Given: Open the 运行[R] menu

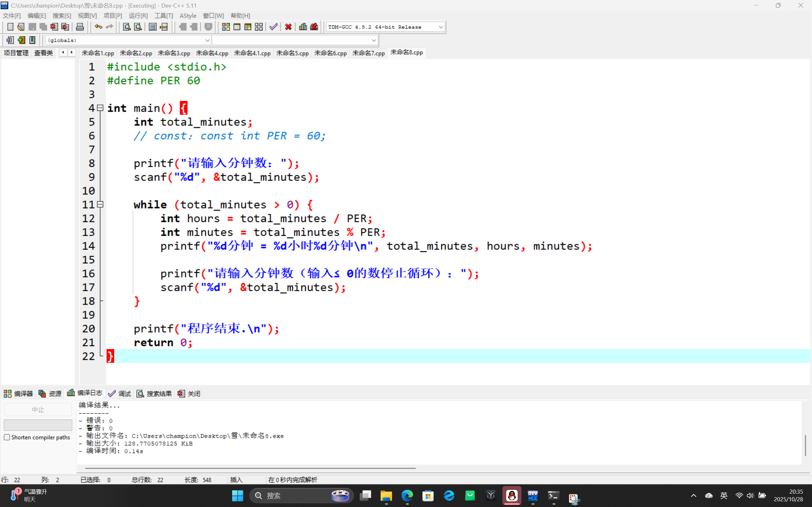Looking at the screenshot, I should pyautogui.click(x=138, y=16).
